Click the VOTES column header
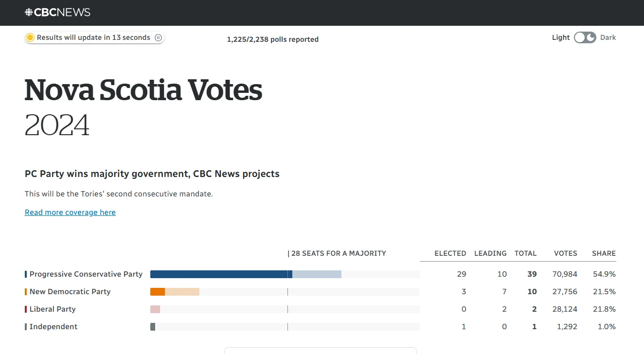This screenshot has height=354, width=644. tap(566, 253)
